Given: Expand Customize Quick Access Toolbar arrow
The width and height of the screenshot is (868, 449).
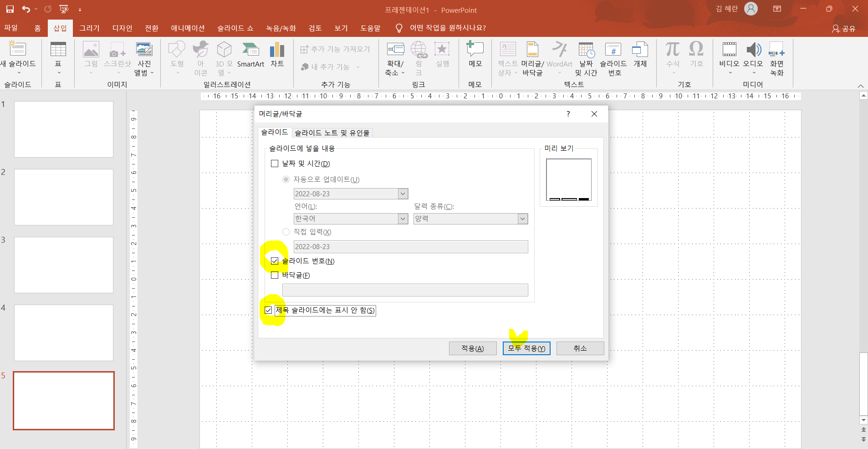Looking at the screenshot, I should 80,10.
